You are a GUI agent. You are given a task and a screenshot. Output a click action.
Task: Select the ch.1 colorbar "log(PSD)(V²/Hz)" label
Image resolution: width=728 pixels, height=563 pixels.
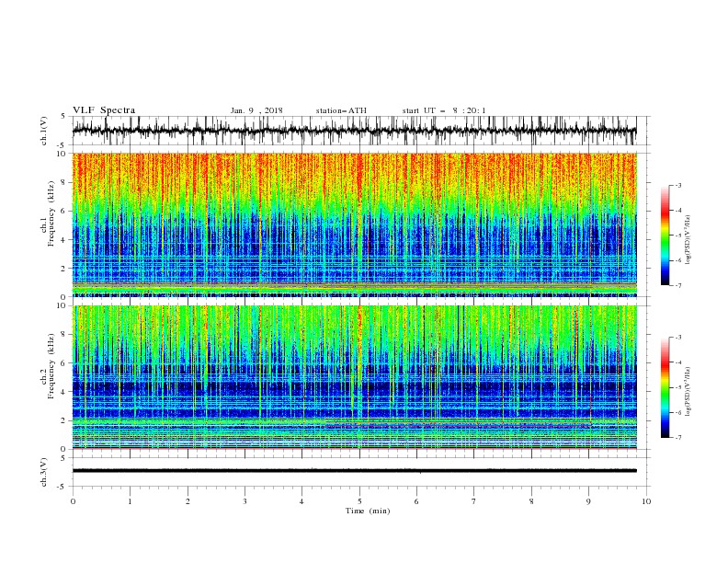688,239
